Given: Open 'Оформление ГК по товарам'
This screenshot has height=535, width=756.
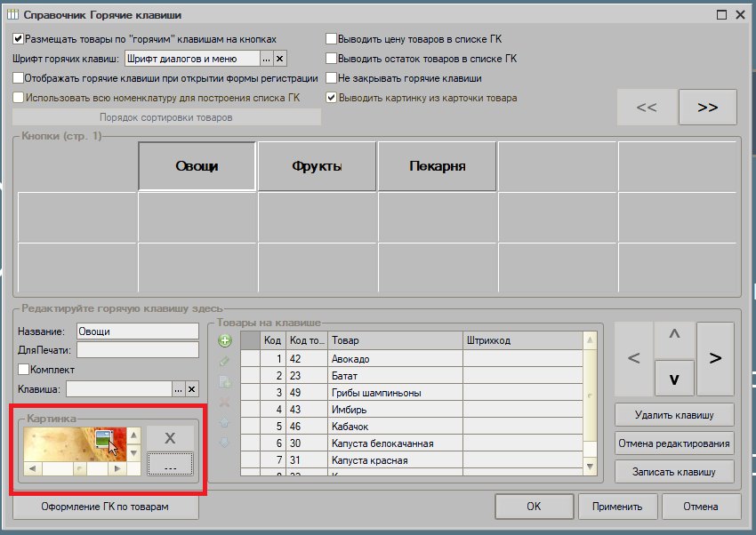Looking at the screenshot, I should (x=105, y=507).
